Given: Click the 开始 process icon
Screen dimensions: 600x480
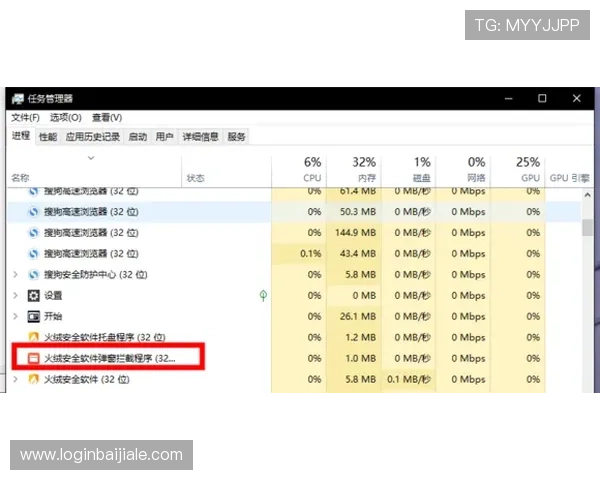Looking at the screenshot, I should pos(34,317).
